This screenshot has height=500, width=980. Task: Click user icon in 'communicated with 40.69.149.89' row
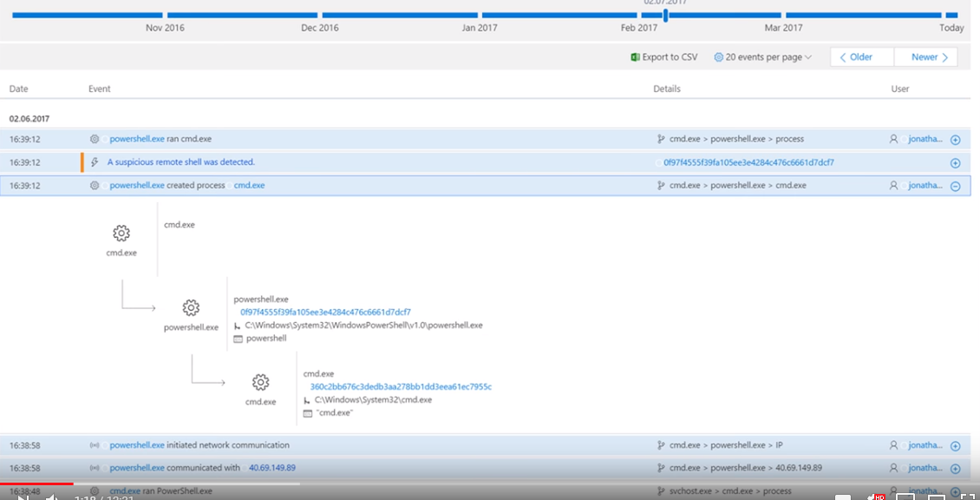(894, 468)
